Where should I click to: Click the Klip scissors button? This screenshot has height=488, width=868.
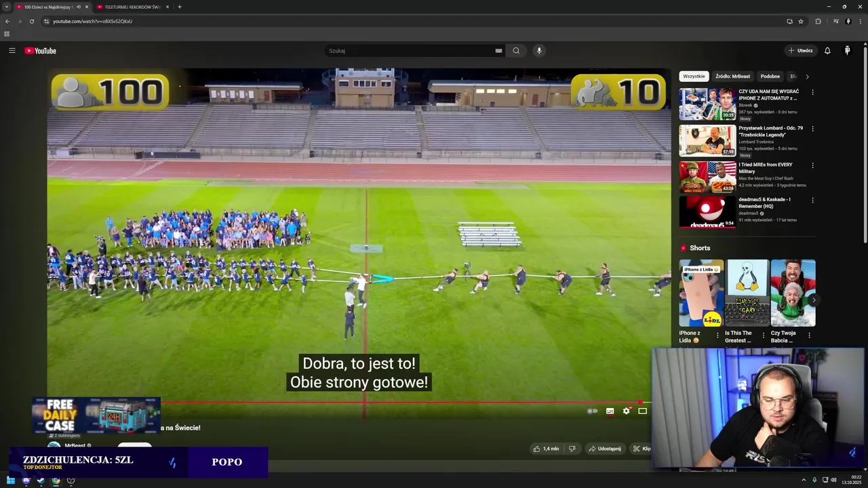642,449
